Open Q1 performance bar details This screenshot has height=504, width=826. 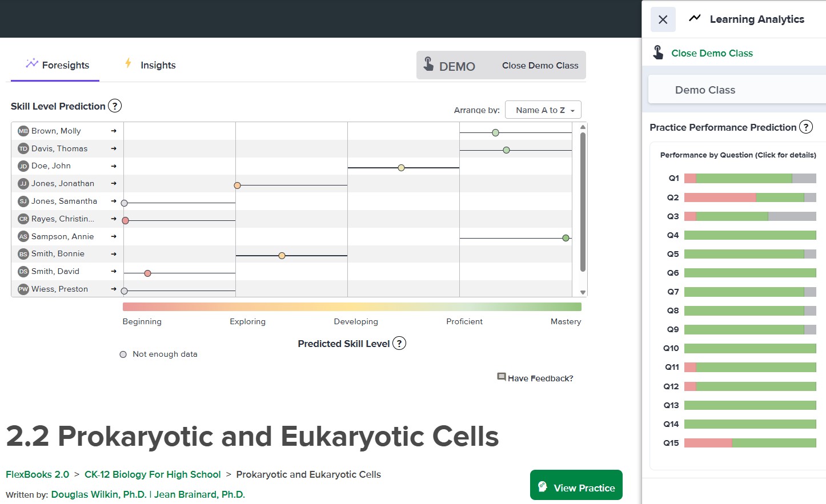pyautogui.click(x=750, y=178)
